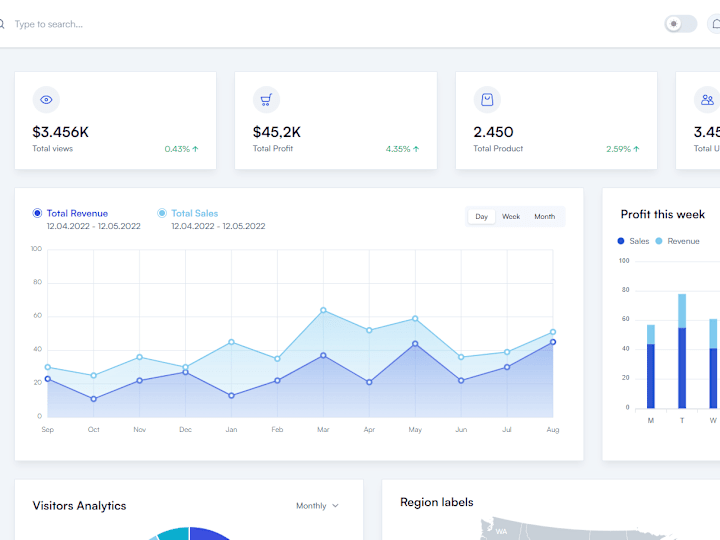Click the $3.456K value
The height and width of the screenshot is (540, 720).
point(61,132)
